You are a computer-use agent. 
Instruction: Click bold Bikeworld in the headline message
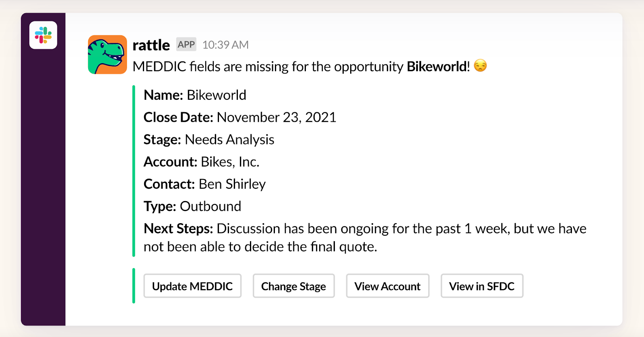[x=437, y=67]
